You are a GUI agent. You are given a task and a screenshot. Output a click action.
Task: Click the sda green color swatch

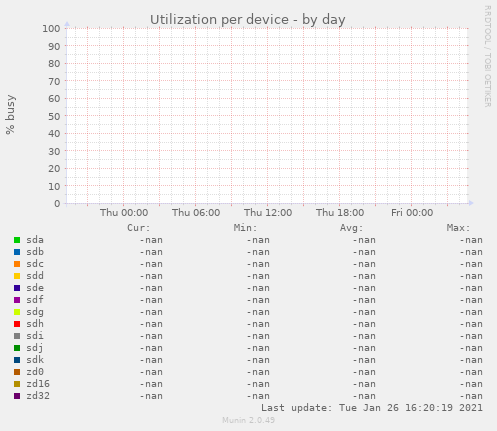(x=17, y=240)
